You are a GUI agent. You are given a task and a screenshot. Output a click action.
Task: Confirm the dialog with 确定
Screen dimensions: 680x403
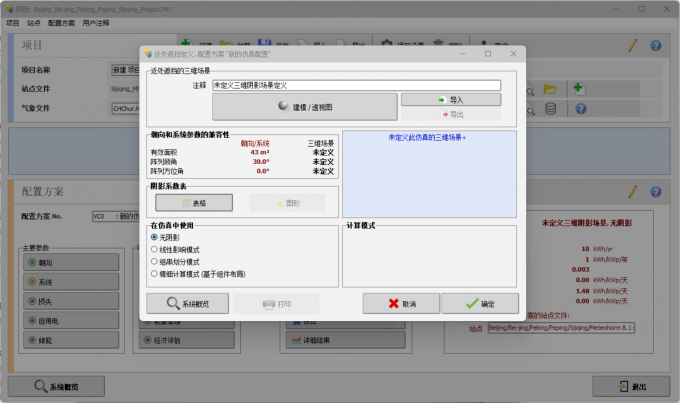click(x=480, y=303)
